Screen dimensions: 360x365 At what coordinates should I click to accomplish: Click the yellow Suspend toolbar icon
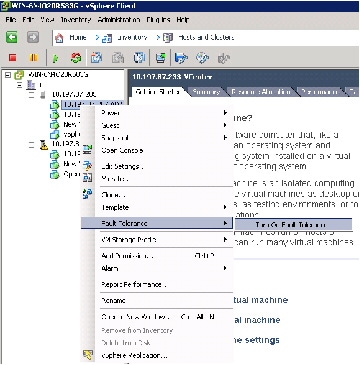[x=33, y=58]
